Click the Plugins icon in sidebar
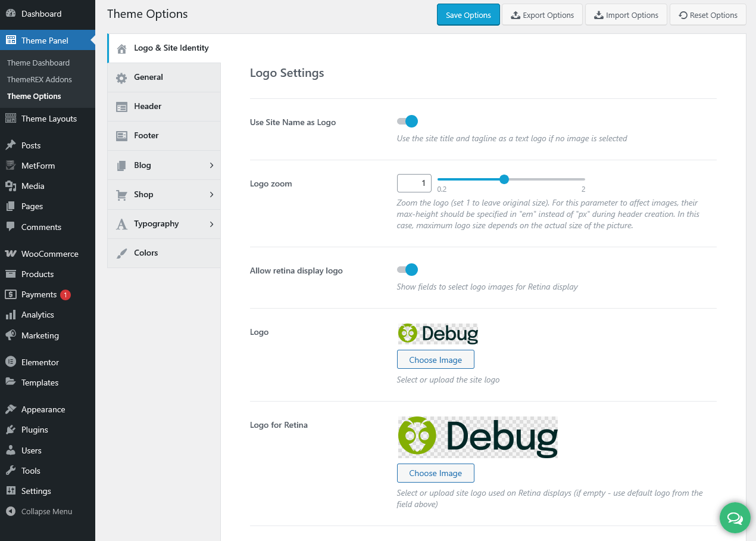 coord(11,430)
